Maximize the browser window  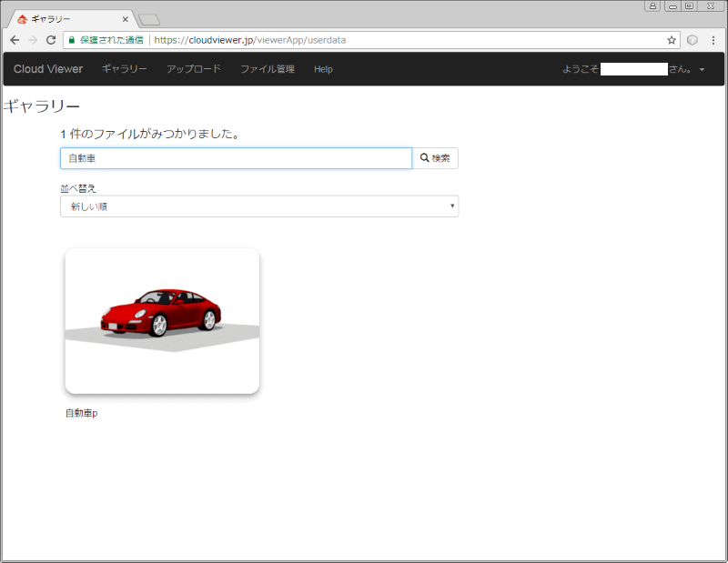(690, 6)
